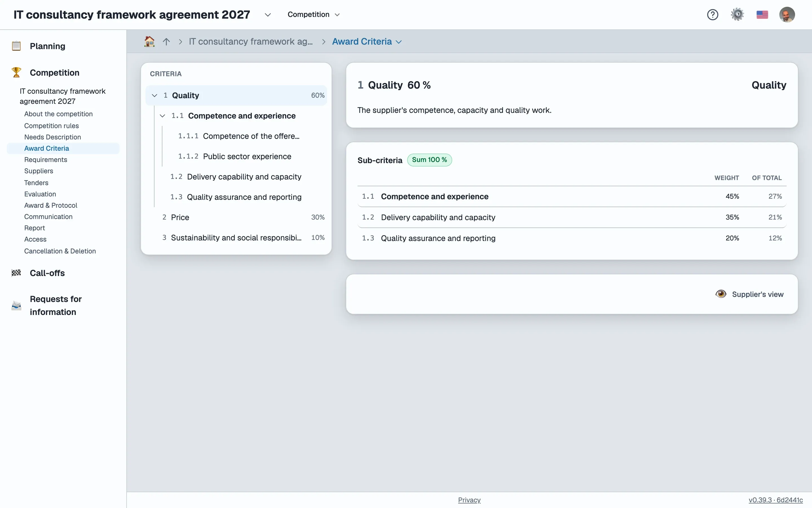Open Requests for information section

tap(56, 305)
